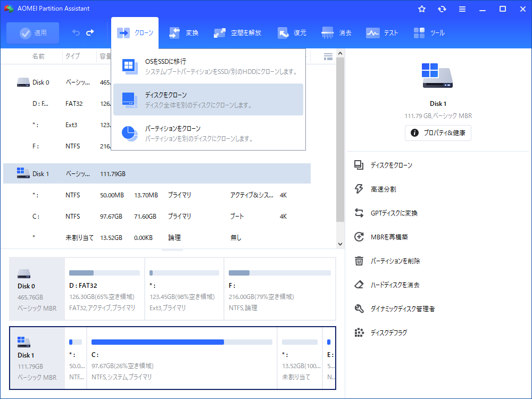The height and width of the screenshot is (399, 532).
Task: Click the プロパティ&健康 button
Action: [438, 132]
